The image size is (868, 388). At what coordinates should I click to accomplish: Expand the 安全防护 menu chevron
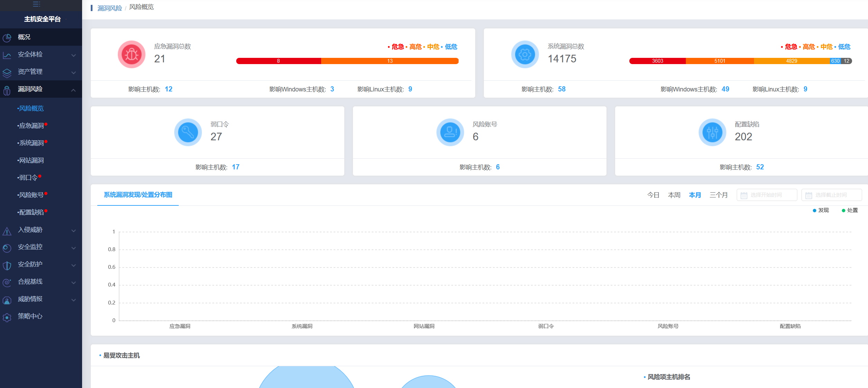coord(73,265)
